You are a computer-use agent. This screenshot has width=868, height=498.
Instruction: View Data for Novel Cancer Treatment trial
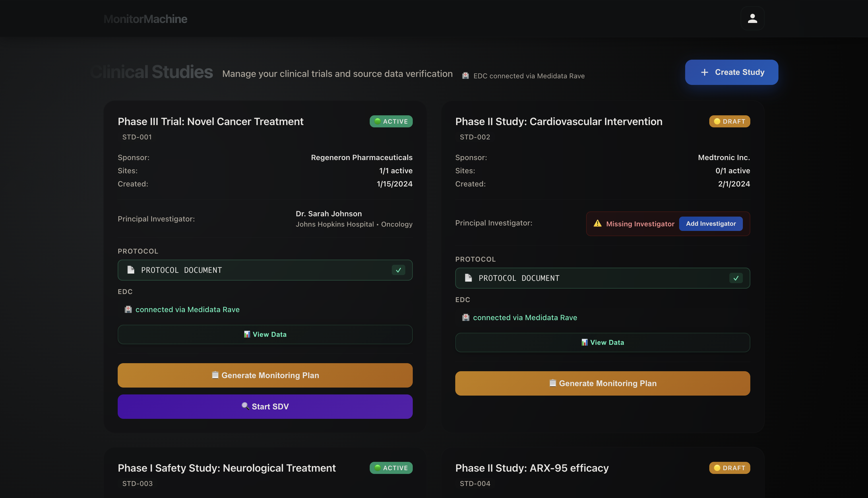click(265, 334)
